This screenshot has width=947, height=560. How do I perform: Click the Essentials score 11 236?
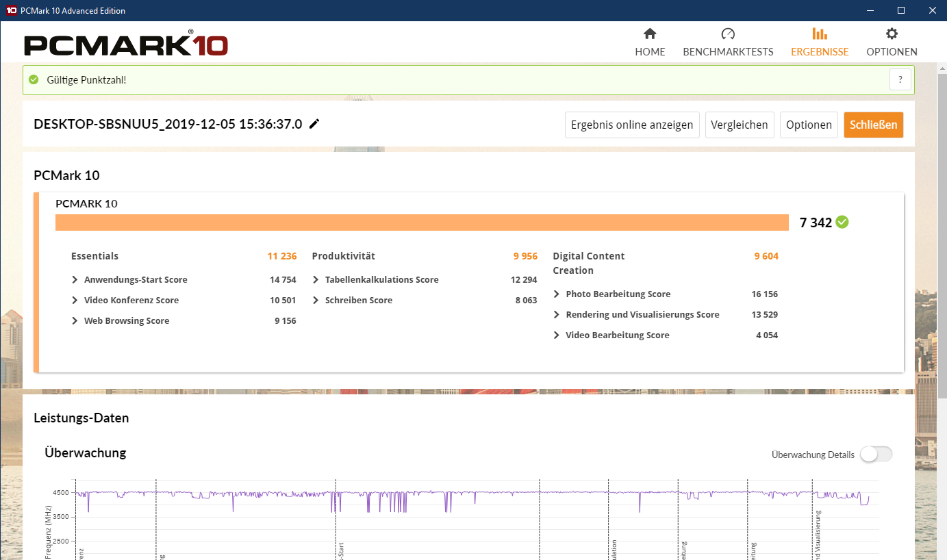282,256
